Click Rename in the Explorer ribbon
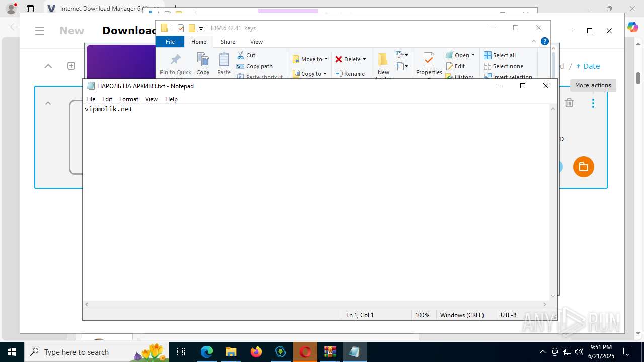Screen dimensions: 644x362 point(350,74)
